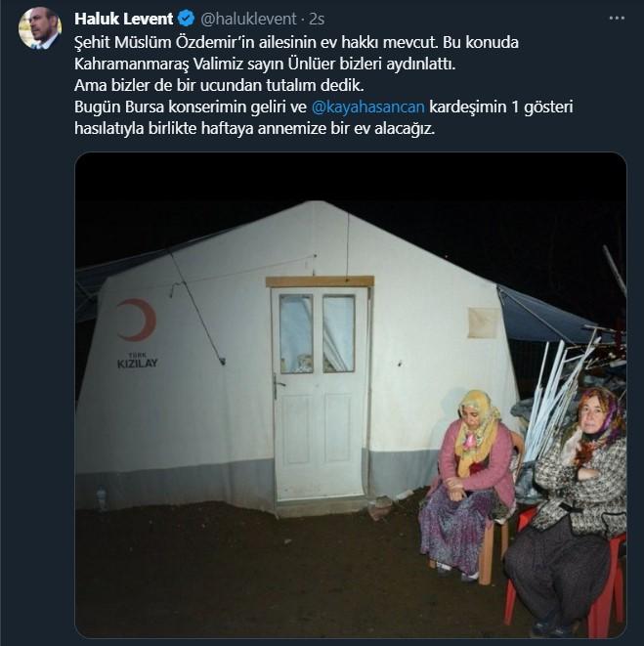The height and width of the screenshot is (646, 644).
Task: Click the 'Bugün Bursa konserimin geliri' text
Action: pyautogui.click(x=191, y=107)
